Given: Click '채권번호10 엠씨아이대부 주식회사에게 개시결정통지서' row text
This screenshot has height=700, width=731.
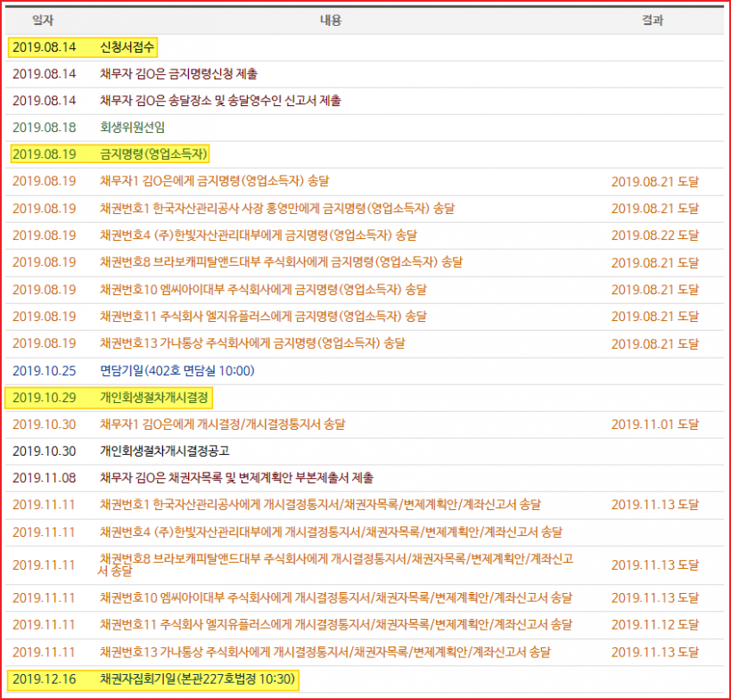Looking at the screenshot, I should click(336, 597).
